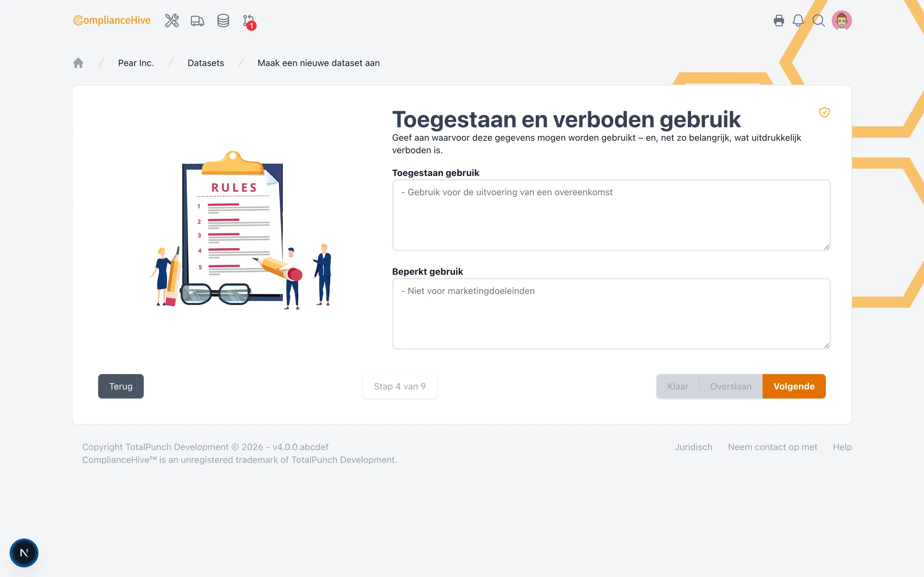Open the user avatar menu
This screenshot has height=577, width=924.
[x=842, y=20]
